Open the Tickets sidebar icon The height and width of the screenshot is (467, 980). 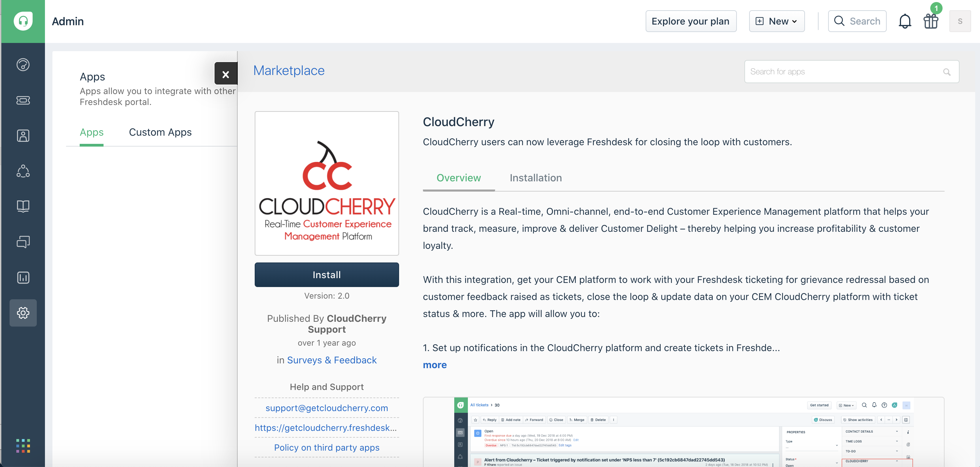[23, 100]
